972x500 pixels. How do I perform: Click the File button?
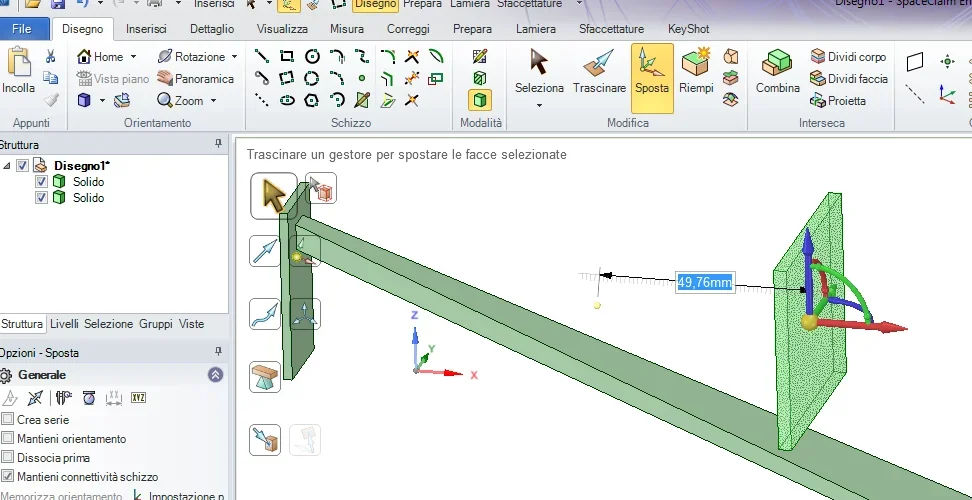click(22, 29)
